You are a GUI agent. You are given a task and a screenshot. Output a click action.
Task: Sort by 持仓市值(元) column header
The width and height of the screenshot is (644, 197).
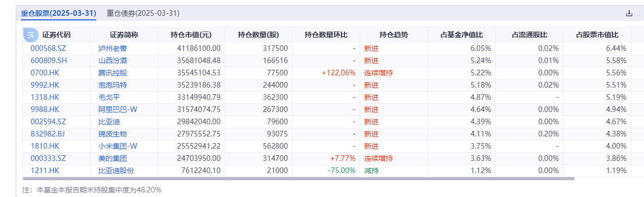[191, 35]
